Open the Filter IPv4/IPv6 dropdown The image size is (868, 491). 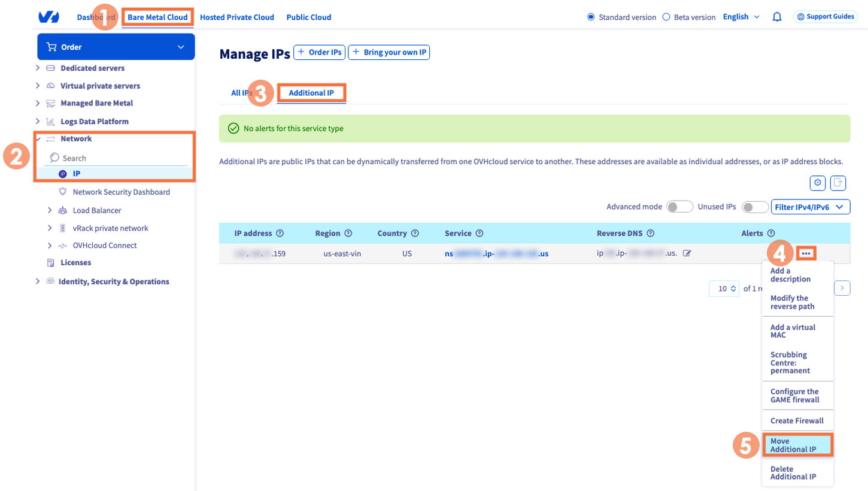(811, 207)
